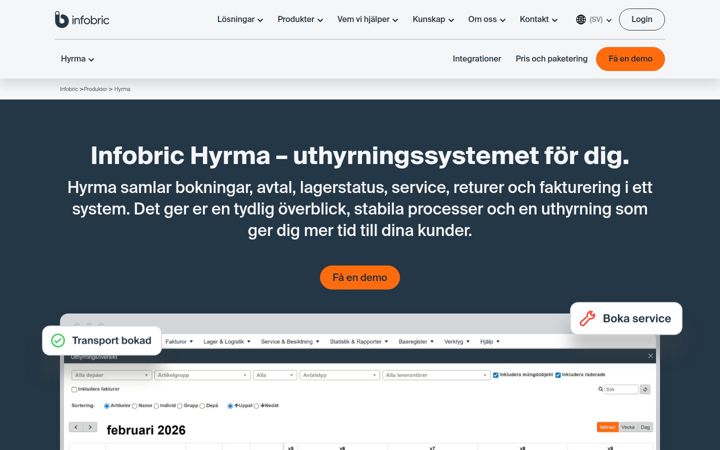Click the magnifier icon beside the Sök field
This screenshot has height=450, width=720.
coord(600,389)
